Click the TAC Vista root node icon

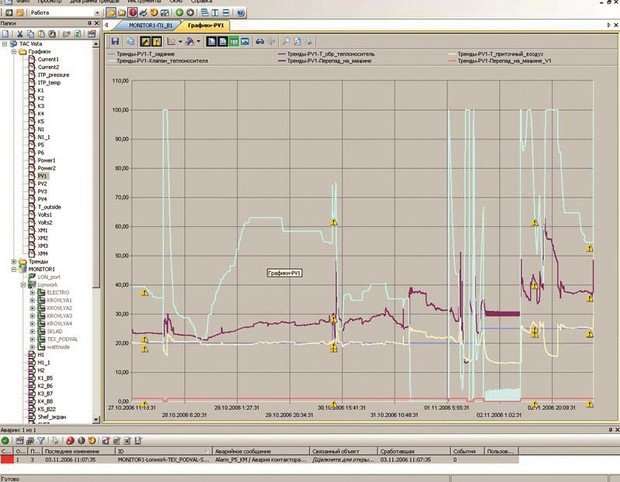point(13,43)
